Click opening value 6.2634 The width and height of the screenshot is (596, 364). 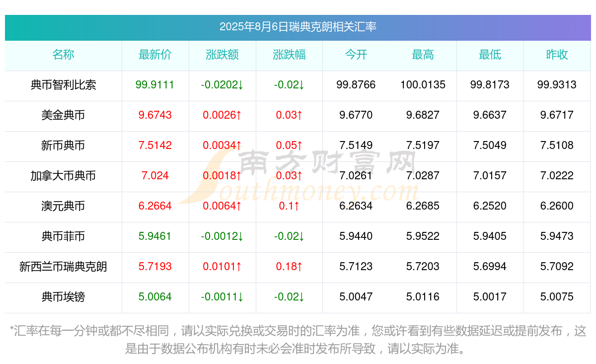[x=356, y=206]
